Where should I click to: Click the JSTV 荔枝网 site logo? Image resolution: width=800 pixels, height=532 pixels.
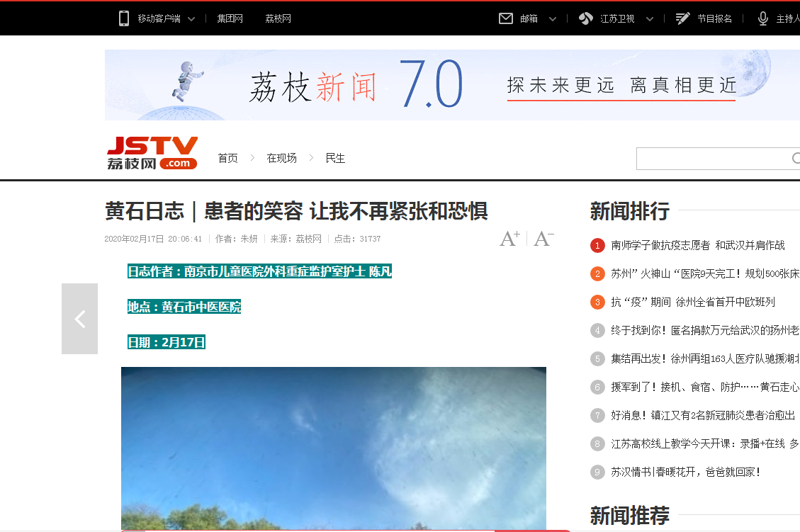tap(151, 152)
